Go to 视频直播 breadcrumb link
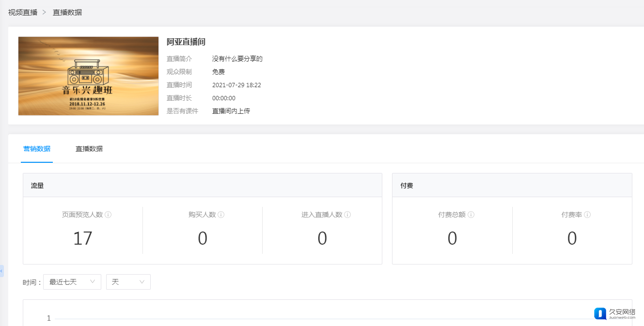The image size is (644, 326). click(23, 12)
